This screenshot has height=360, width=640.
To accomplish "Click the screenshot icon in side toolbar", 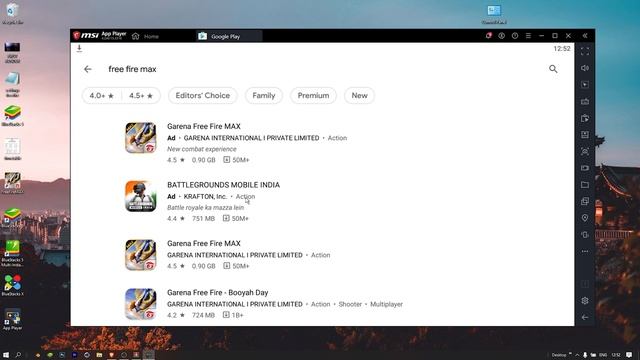I will [585, 151].
